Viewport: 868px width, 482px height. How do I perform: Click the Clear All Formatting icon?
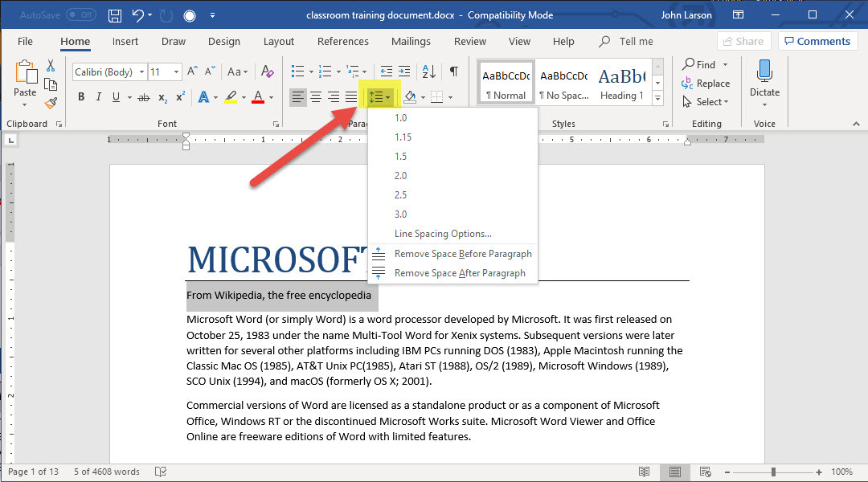tap(268, 72)
